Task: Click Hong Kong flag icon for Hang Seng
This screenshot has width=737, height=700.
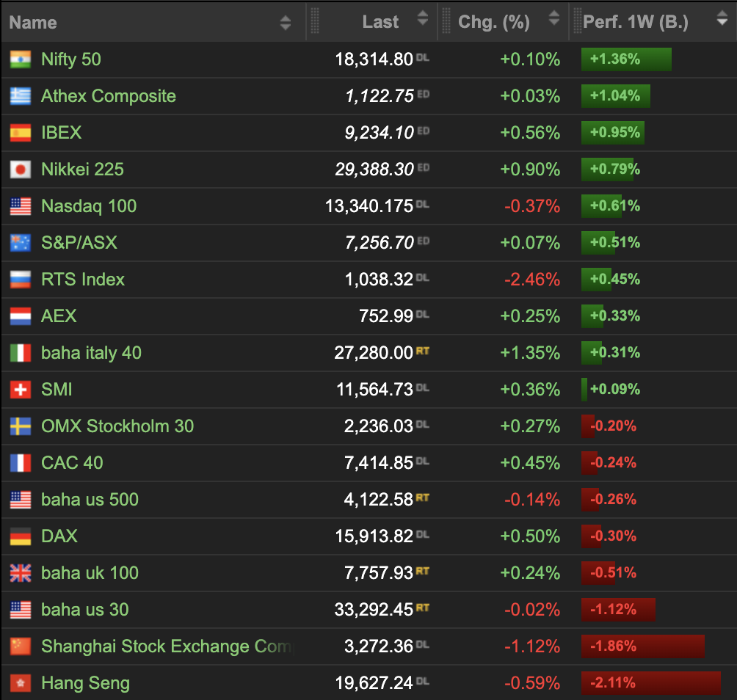Action: 21,683
